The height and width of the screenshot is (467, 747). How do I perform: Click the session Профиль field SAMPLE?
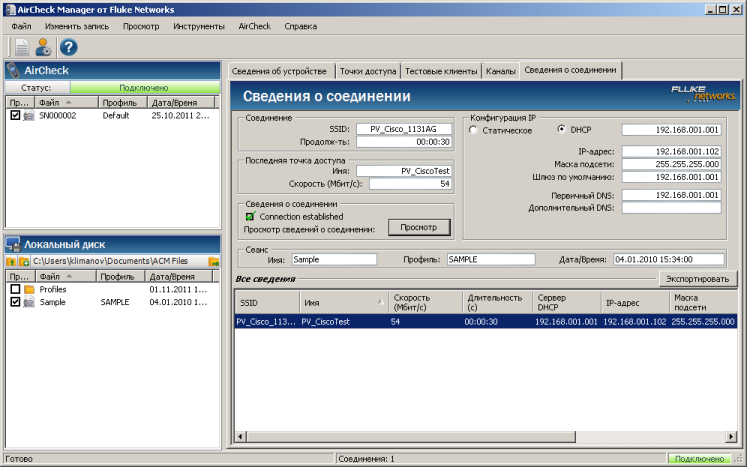tap(491, 259)
